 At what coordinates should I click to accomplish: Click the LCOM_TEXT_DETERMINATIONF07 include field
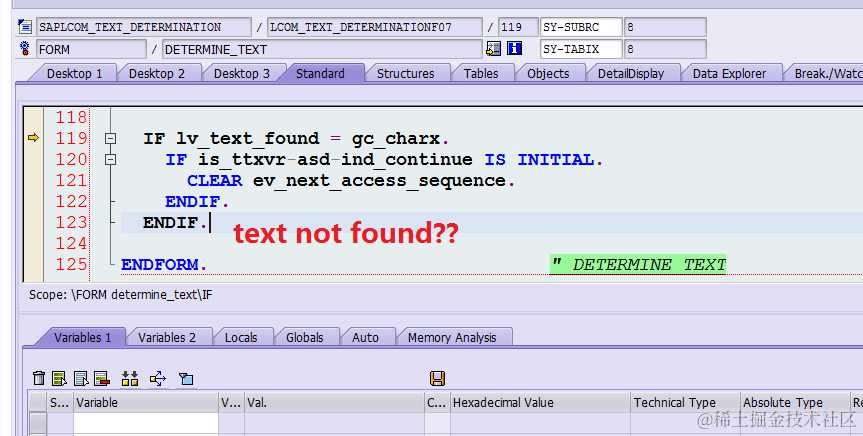click(374, 27)
